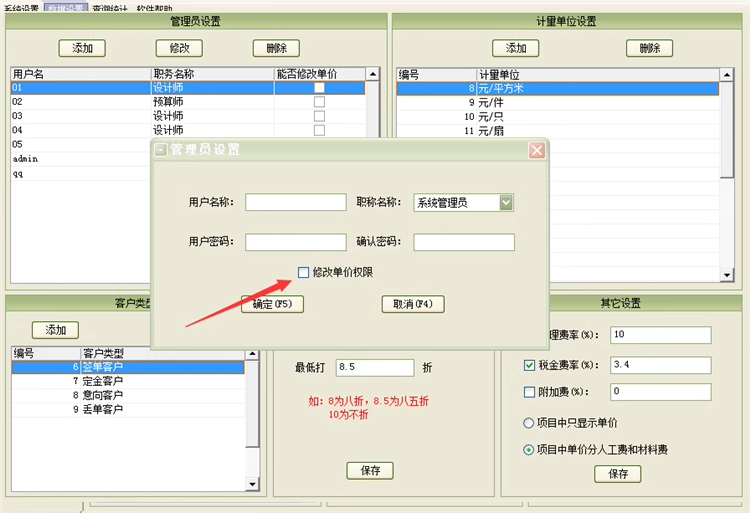Click 保存 below the discount hint text
Screen dimensions: 750x513
[x=370, y=471]
